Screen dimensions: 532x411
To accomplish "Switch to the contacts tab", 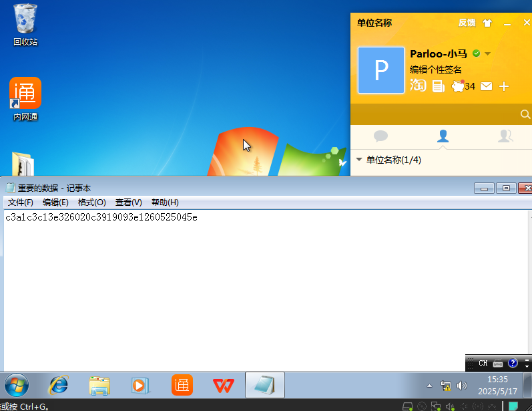I will tap(443, 136).
